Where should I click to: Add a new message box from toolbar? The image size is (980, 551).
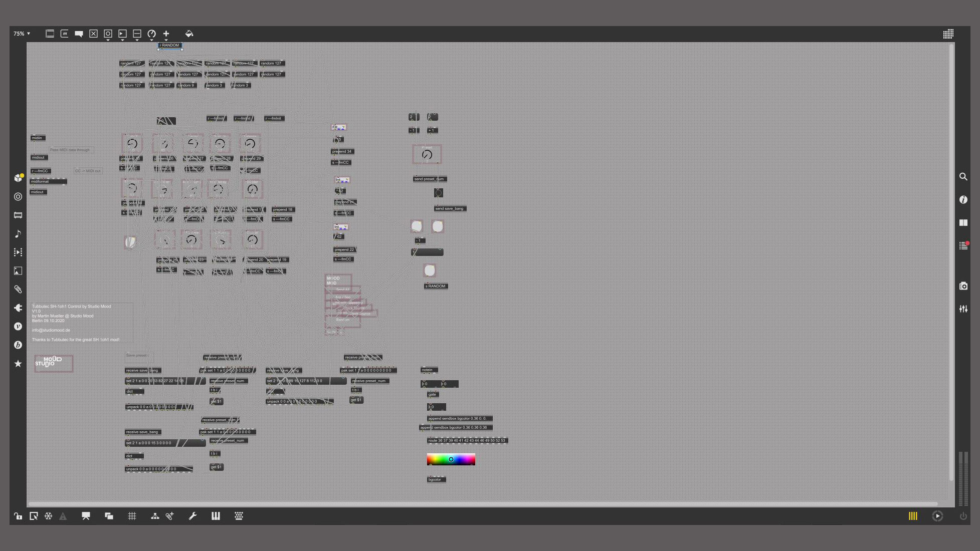click(x=65, y=34)
